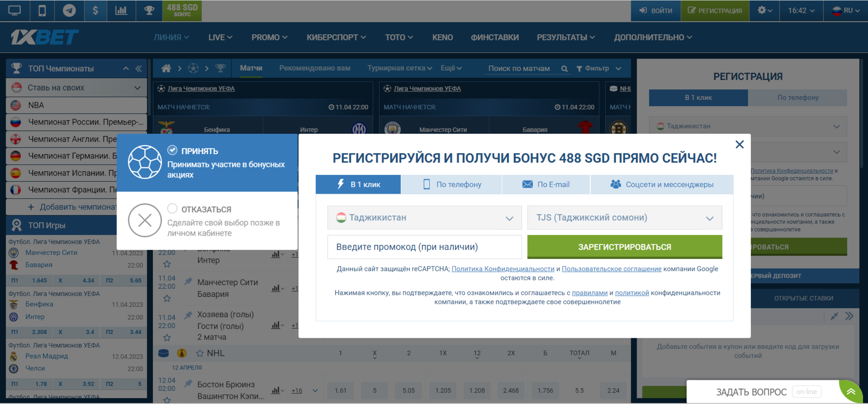868x404 pixels.
Task: Go to Финставки section
Action: point(494,37)
